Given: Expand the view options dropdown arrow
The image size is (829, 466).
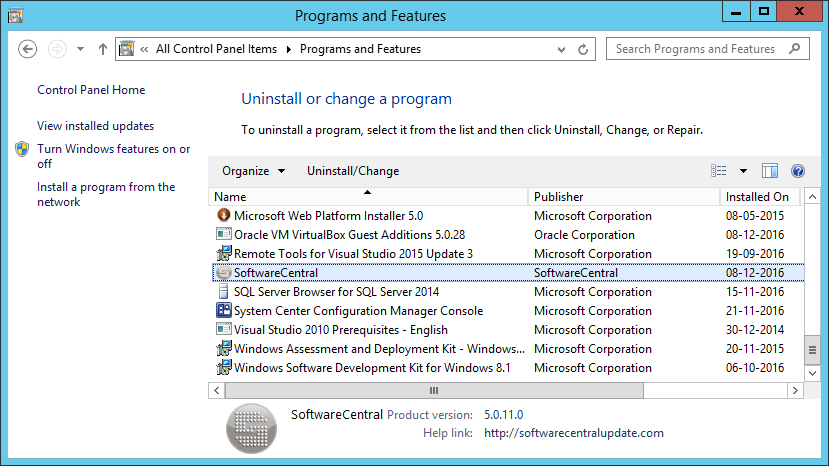Looking at the screenshot, I should [x=743, y=171].
